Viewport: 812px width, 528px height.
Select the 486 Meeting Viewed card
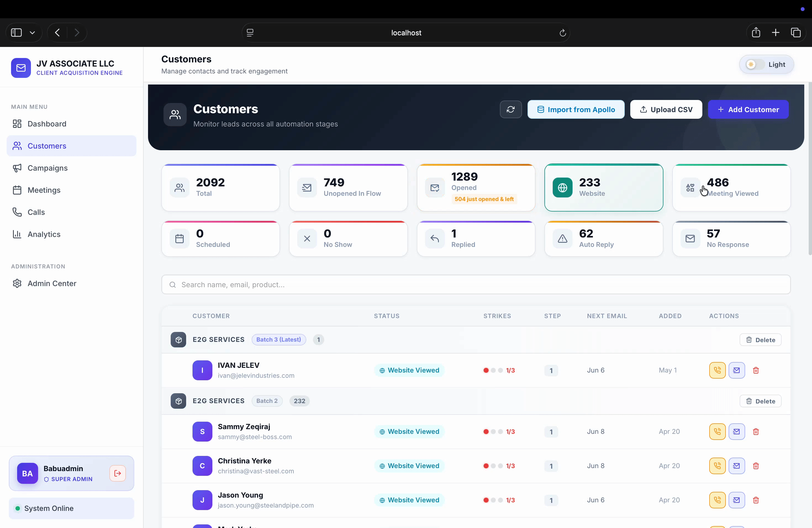pos(731,188)
